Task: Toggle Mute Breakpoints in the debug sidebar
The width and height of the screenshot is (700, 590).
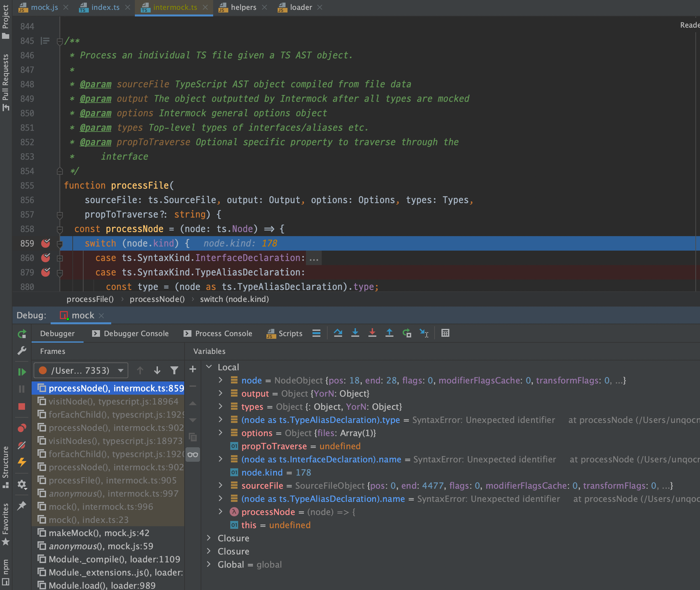Action: tap(22, 445)
